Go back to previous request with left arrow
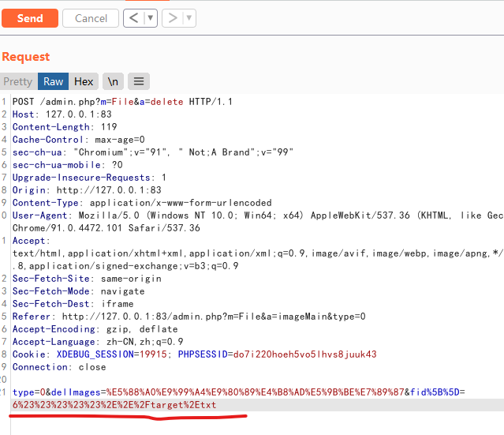This screenshot has width=504, height=435. click(134, 18)
